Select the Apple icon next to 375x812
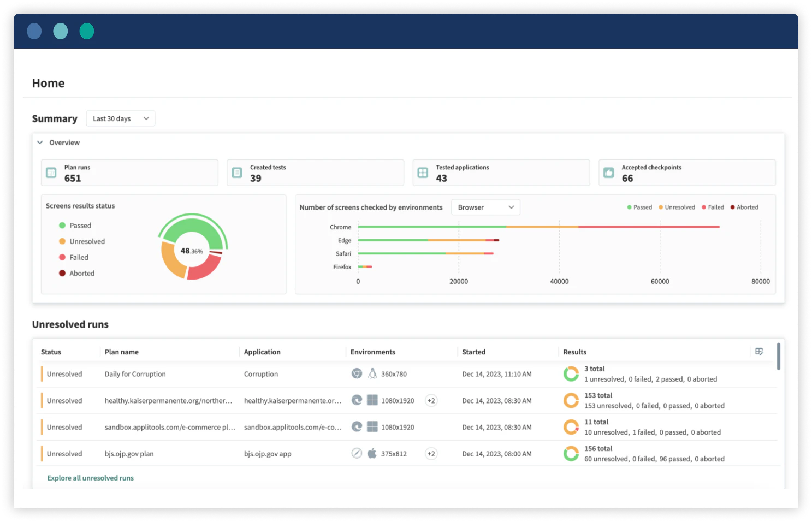 tap(372, 453)
